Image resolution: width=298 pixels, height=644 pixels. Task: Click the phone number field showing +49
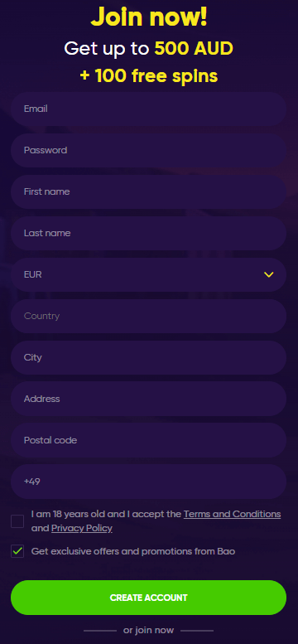coord(149,482)
